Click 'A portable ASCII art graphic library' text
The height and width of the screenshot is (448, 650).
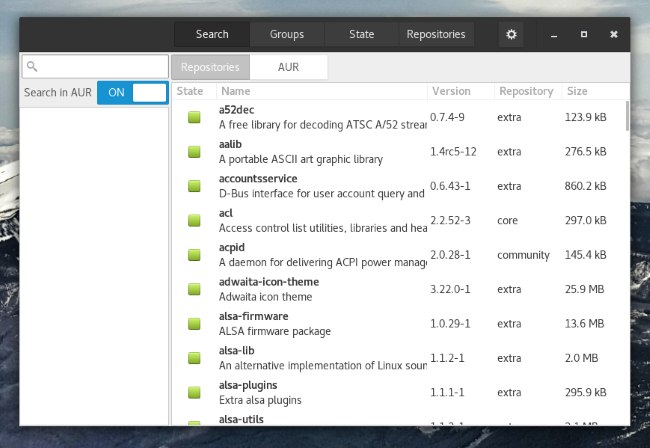point(301,160)
